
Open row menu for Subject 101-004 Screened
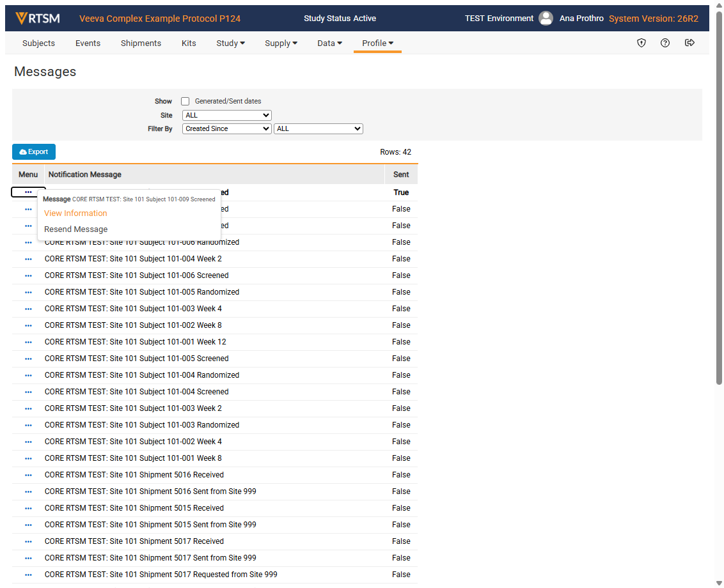28,392
